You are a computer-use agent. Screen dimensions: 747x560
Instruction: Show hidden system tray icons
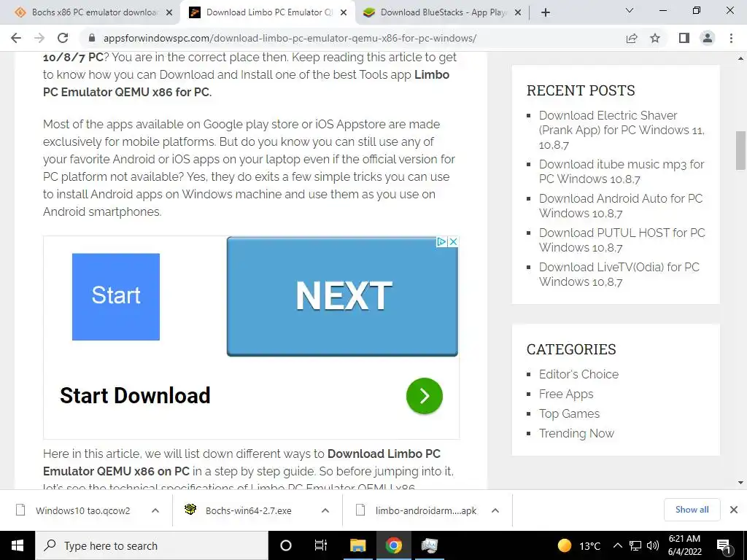point(617,545)
